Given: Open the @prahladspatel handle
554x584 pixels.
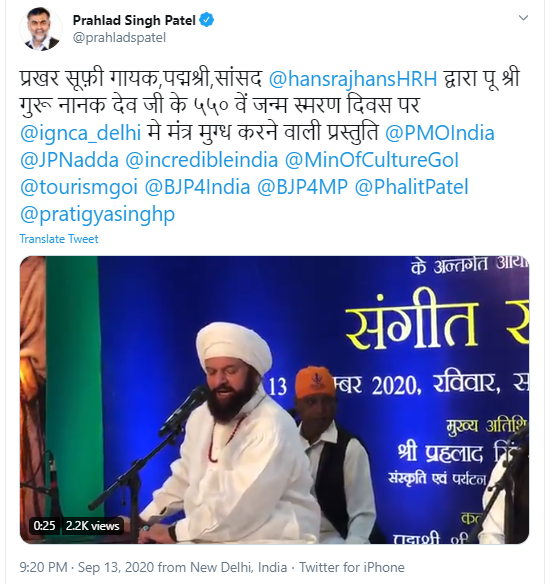Looking at the screenshot, I should [119, 38].
